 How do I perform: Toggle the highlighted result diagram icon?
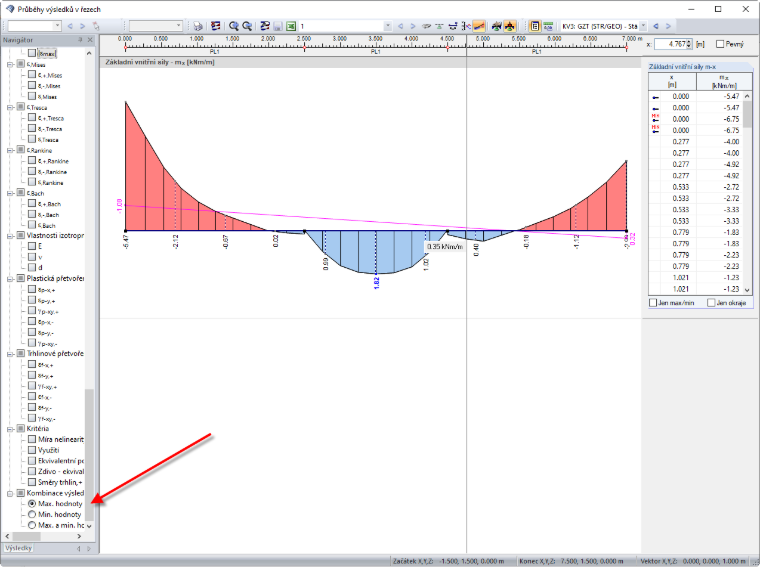(x=479, y=26)
